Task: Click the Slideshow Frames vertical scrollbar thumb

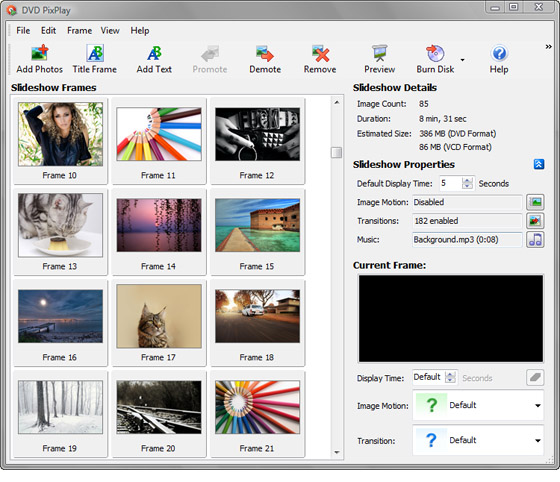Action: [x=336, y=152]
